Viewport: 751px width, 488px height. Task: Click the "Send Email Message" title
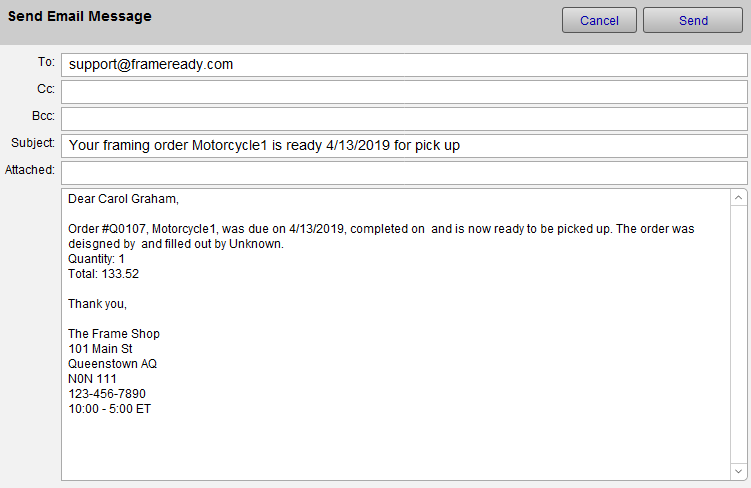pos(80,17)
